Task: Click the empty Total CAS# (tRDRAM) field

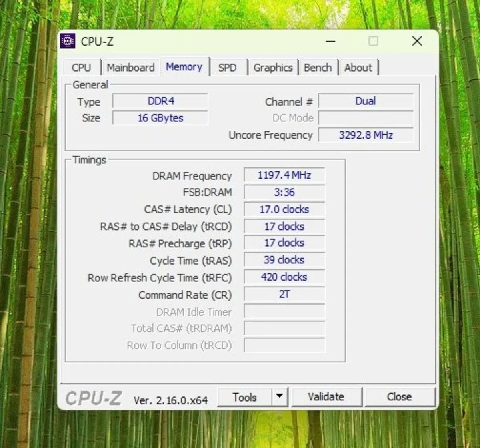Action: pos(284,329)
